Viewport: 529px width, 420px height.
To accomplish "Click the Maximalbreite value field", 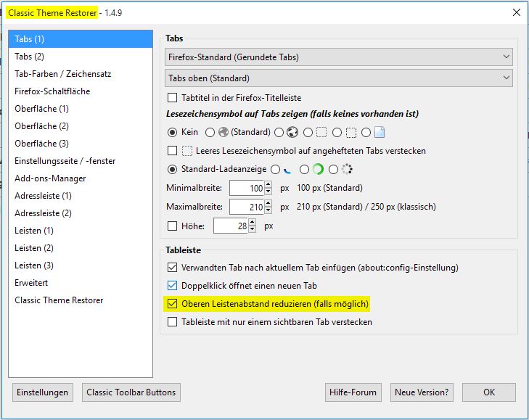I will 247,207.
